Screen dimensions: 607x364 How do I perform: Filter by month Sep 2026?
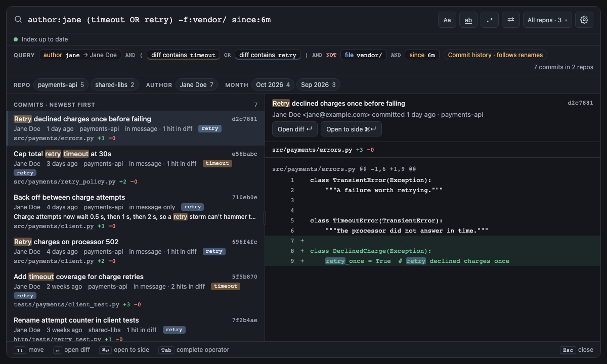[x=319, y=85]
